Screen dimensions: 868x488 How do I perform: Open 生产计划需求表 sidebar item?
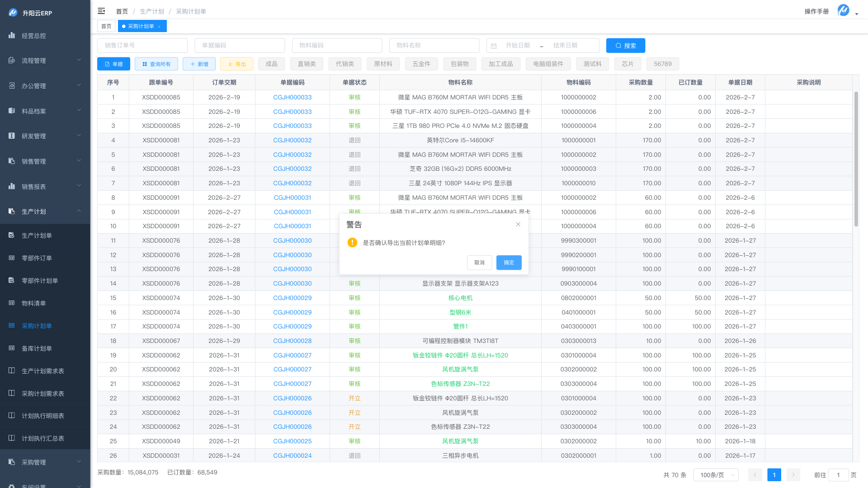pyautogui.click(x=43, y=371)
